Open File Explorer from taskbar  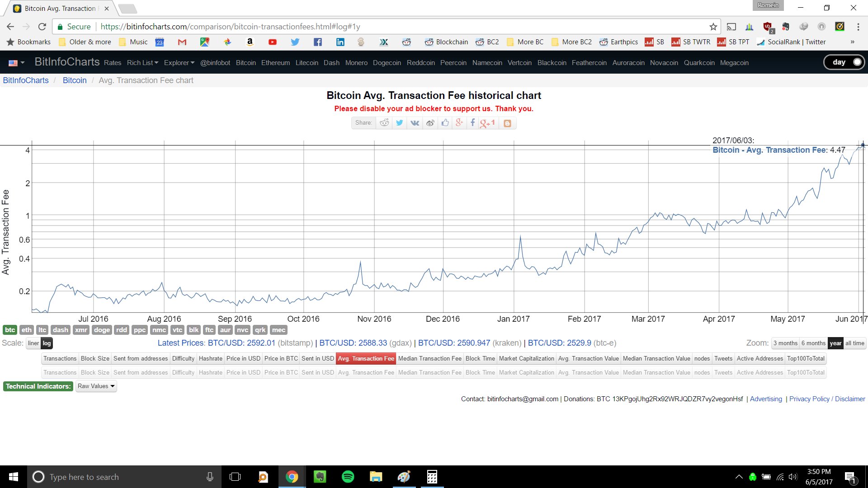pyautogui.click(x=376, y=477)
